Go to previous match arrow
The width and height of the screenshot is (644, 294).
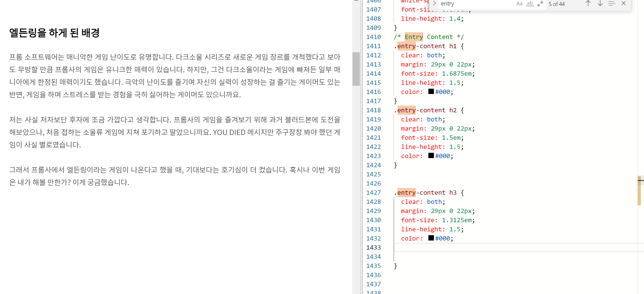tap(588, 3)
